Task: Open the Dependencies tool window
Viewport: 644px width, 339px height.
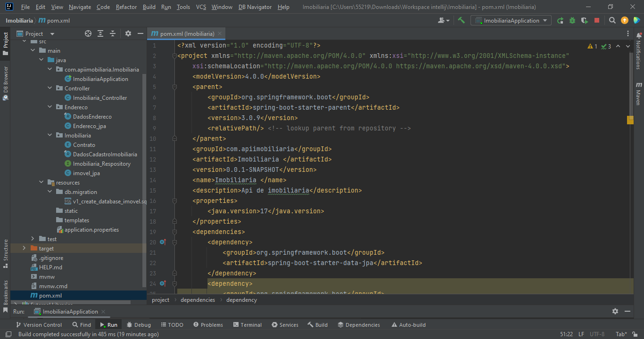Action: (359, 325)
